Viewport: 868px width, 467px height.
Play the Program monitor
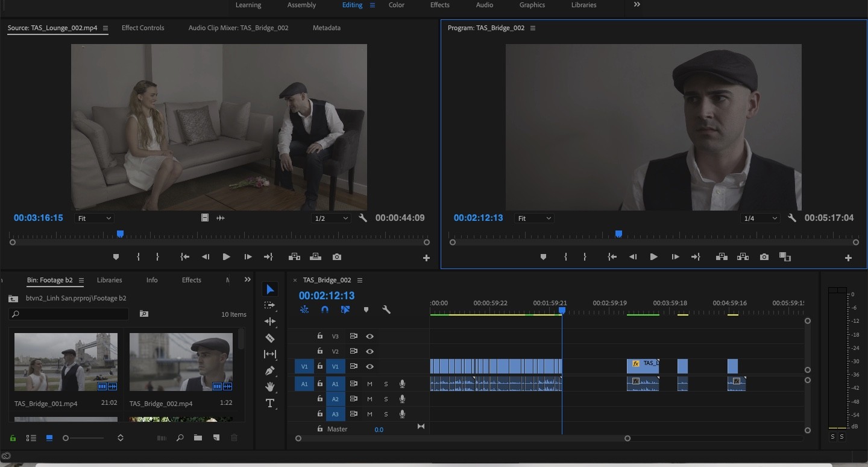(653, 257)
